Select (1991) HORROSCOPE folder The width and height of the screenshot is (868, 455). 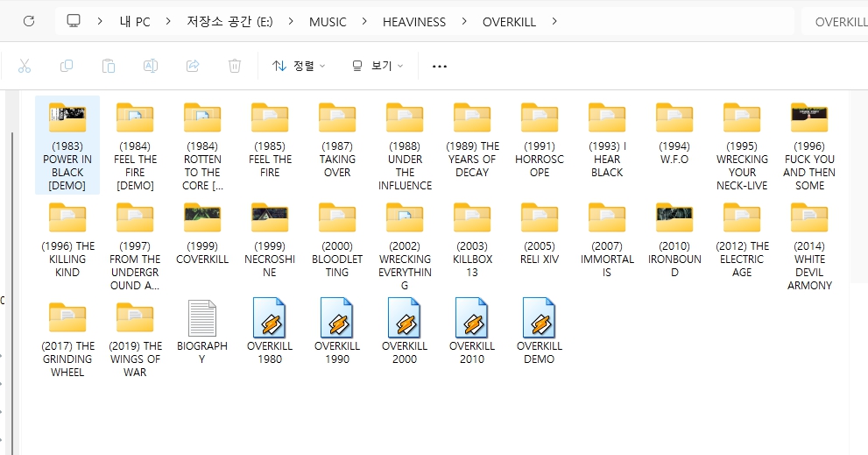(540, 139)
